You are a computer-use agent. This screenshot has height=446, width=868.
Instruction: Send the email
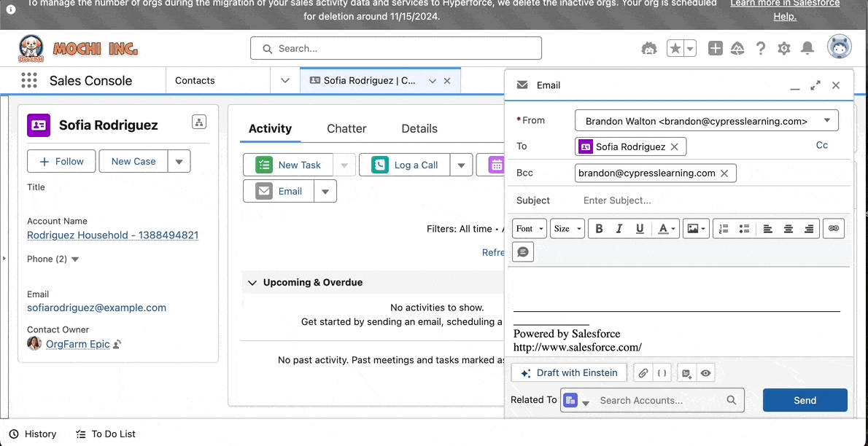(805, 400)
